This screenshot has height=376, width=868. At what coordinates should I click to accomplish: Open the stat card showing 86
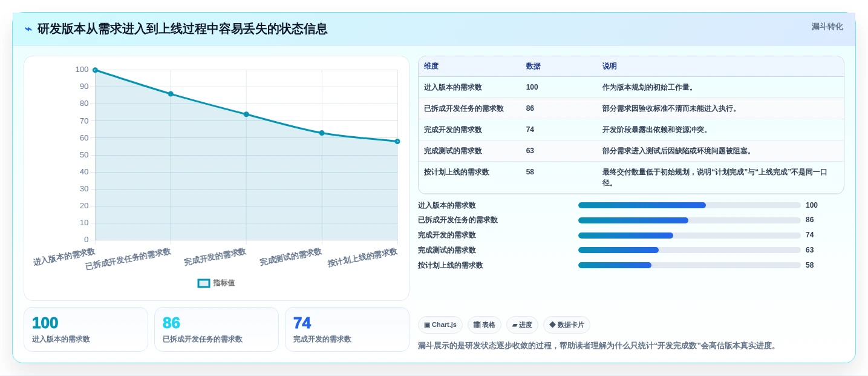click(x=217, y=329)
